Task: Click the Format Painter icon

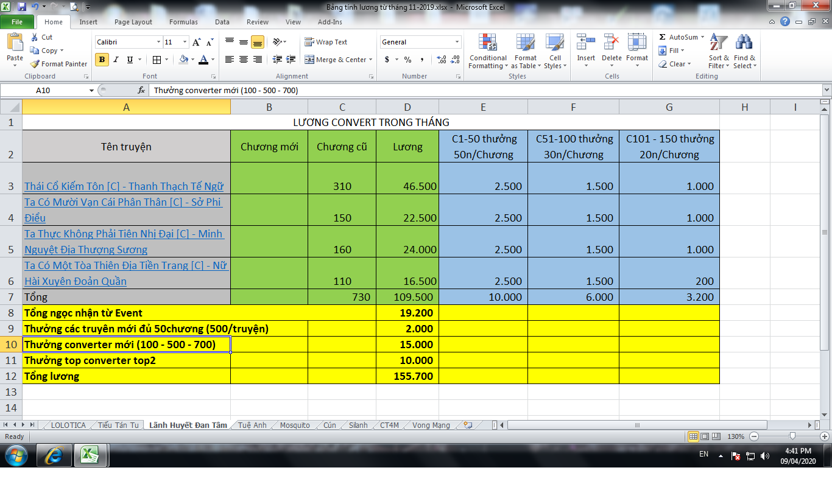Action: 35,64
